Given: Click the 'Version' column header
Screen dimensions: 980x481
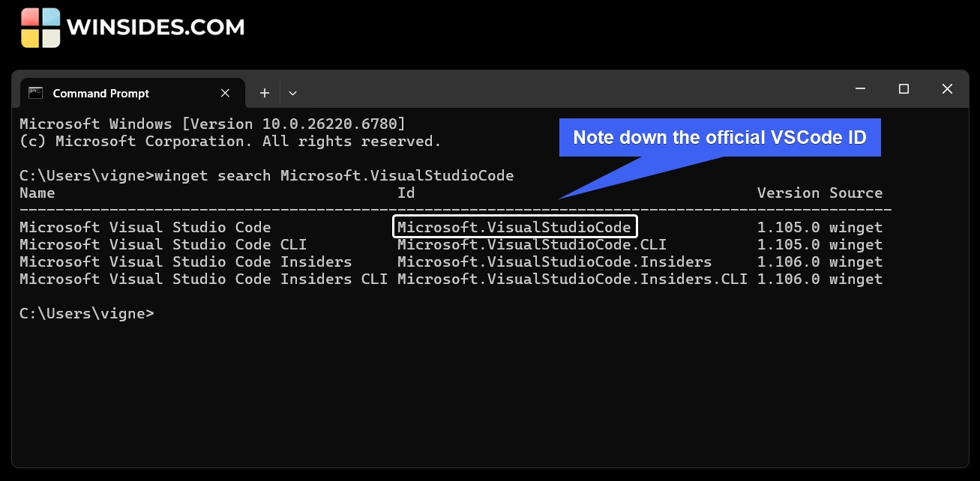Looking at the screenshot, I should pyautogui.click(x=788, y=193).
